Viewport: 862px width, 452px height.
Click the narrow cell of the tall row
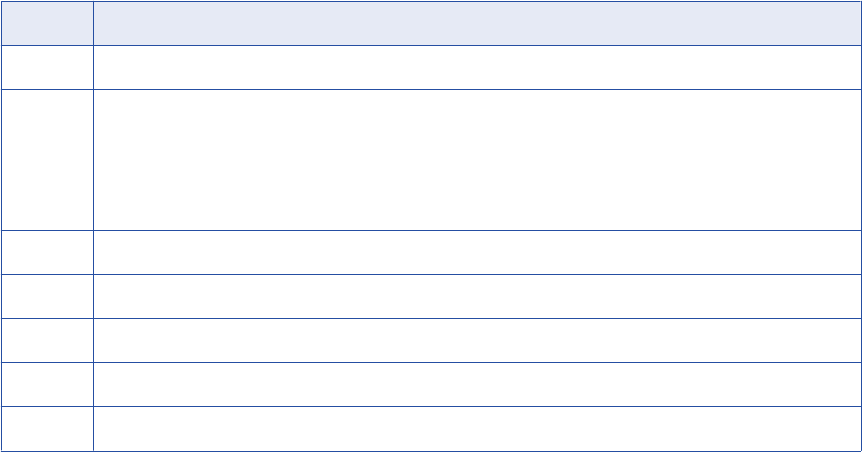[x=46, y=160]
